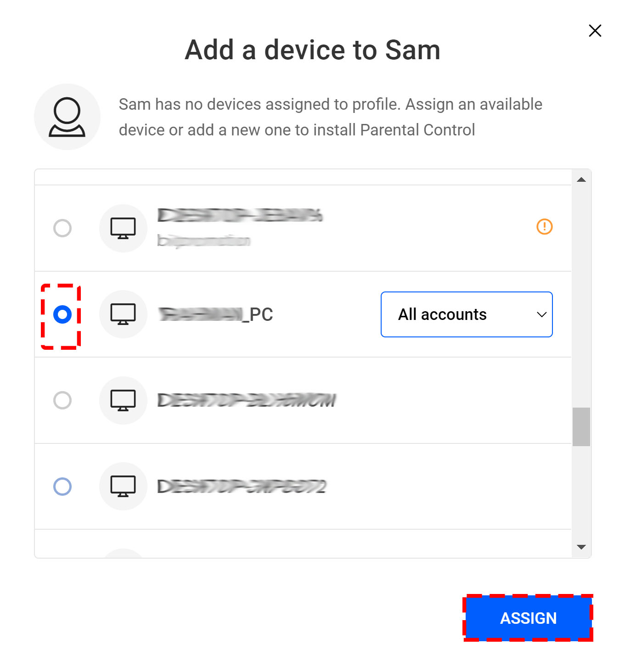
Task: Click the monitor icon of the device with the warning
Action: point(123,228)
